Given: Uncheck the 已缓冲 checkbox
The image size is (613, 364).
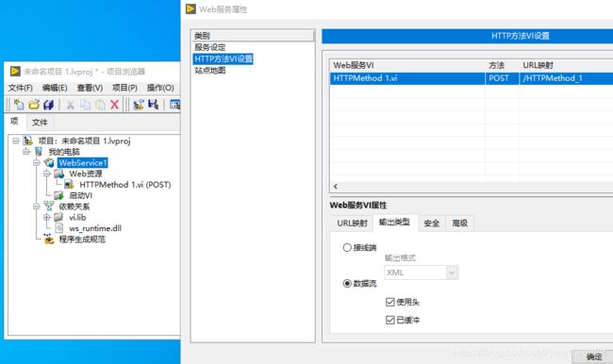Looking at the screenshot, I should [389, 321].
